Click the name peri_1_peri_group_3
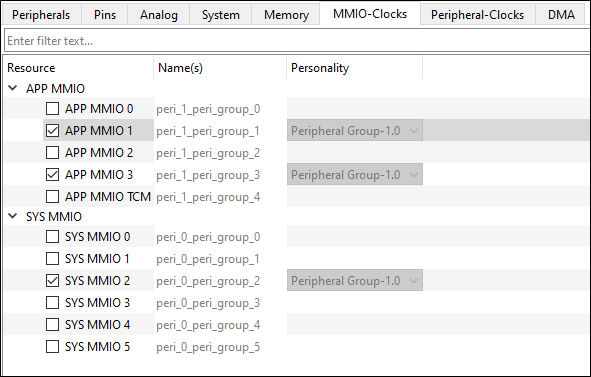Viewport: 591px width, 377px height. tap(208, 175)
